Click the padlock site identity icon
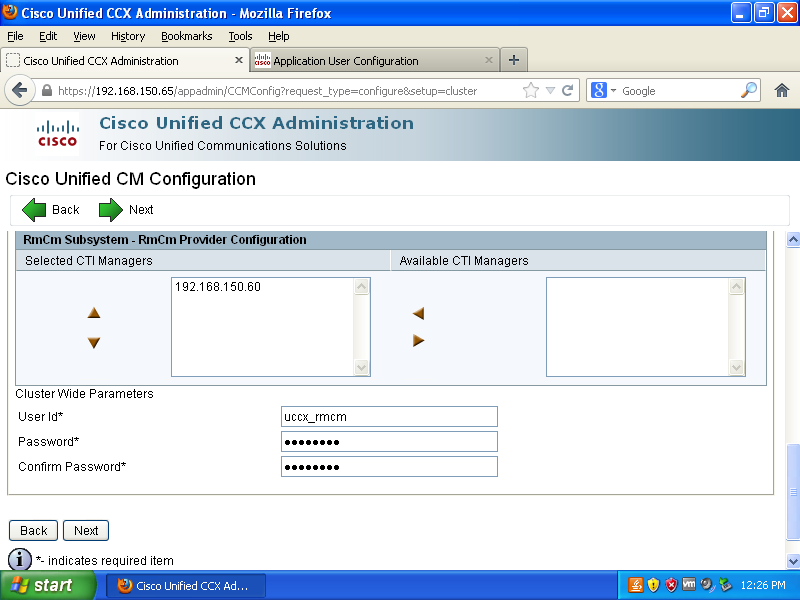The image size is (800, 600). (46, 91)
